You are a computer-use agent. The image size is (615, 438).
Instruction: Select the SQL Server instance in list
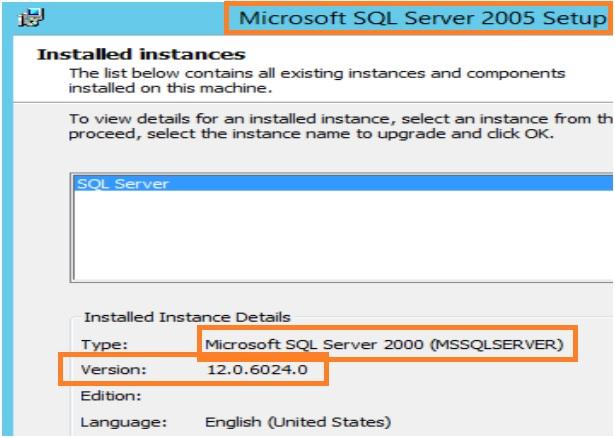click(123, 184)
